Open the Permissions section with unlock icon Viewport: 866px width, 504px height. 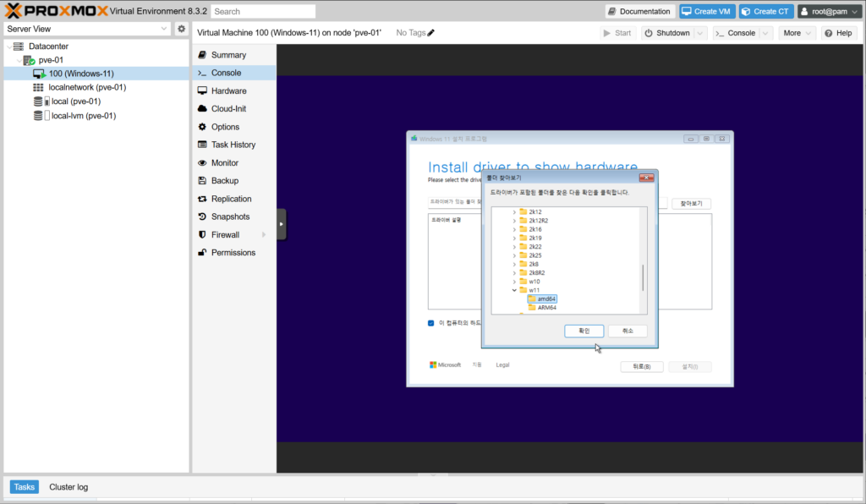tap(233, 253)
